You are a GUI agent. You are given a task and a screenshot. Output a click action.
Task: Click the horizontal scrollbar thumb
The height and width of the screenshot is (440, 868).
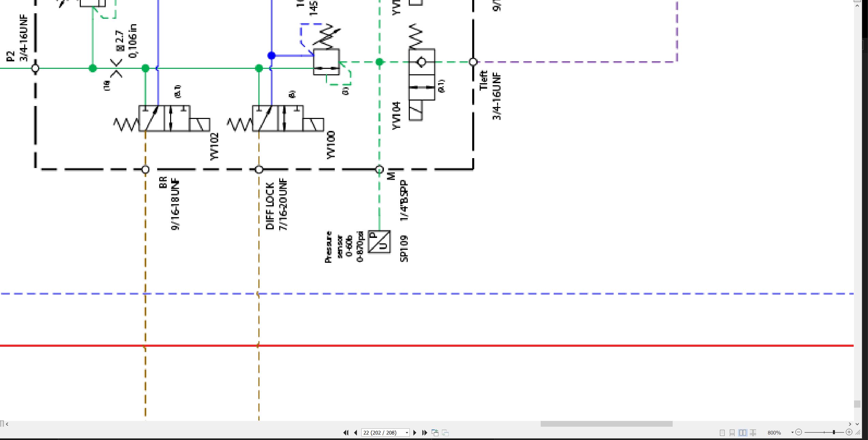click(607, 424)
